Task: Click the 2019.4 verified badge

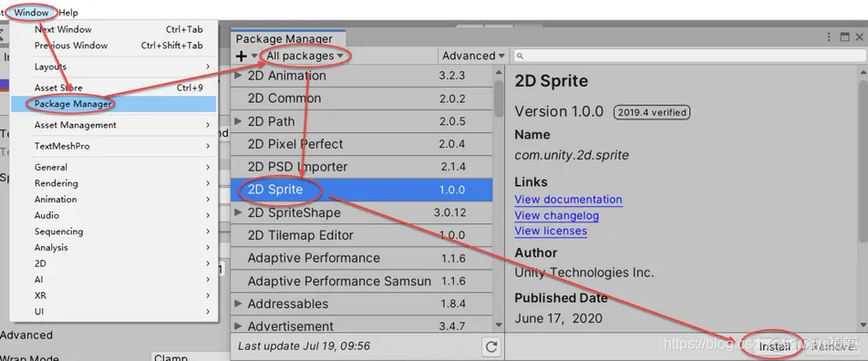Action: [652, 112]
